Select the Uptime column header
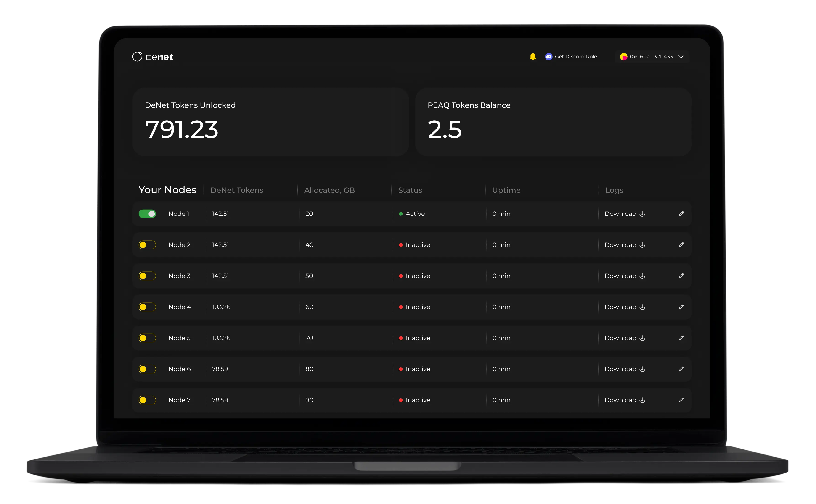 click(506, 190)
